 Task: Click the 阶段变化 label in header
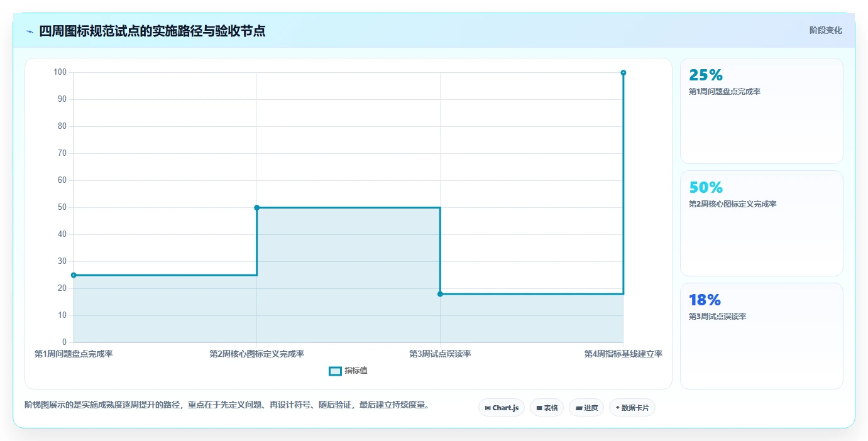pyautogui.click(x=825, y=30)
